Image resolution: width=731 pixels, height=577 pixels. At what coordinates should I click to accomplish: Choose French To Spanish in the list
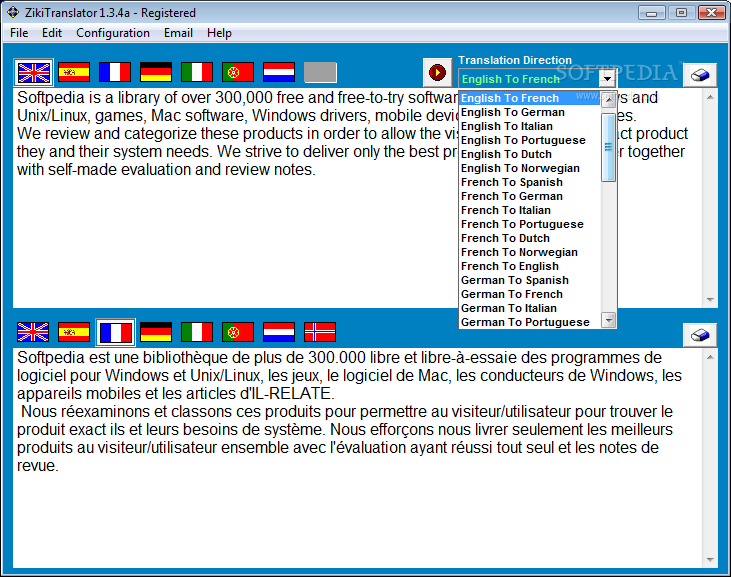click(530, 182)
